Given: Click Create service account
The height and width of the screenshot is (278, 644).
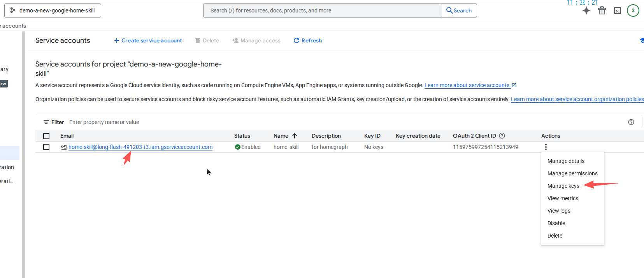Looking at the screenshot, I should [x=148, y=40].
